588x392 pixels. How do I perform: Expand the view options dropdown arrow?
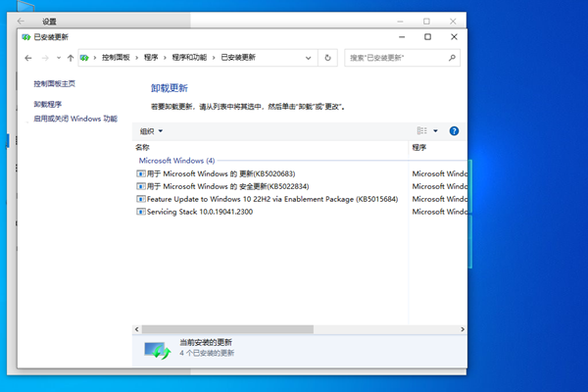pos(436,130)
